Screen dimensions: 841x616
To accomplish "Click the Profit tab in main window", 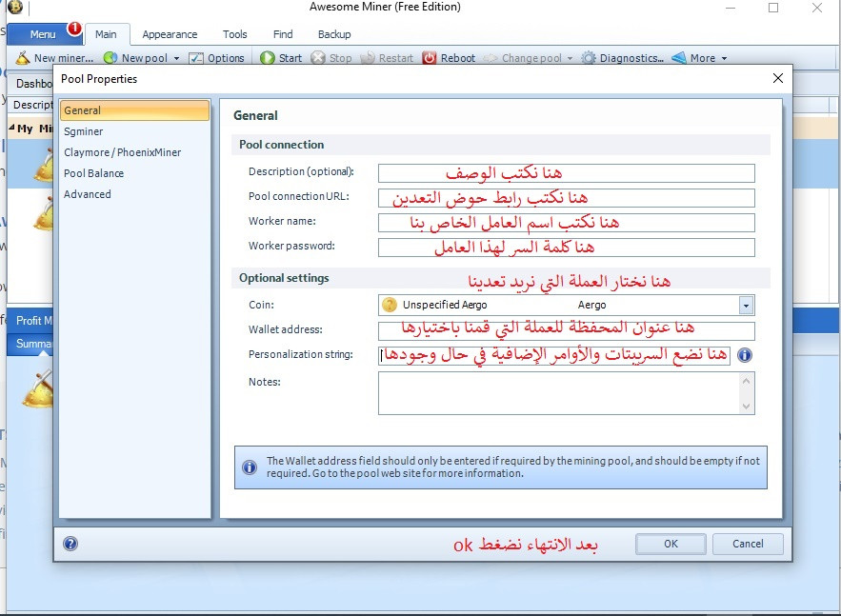I will 31,321.
